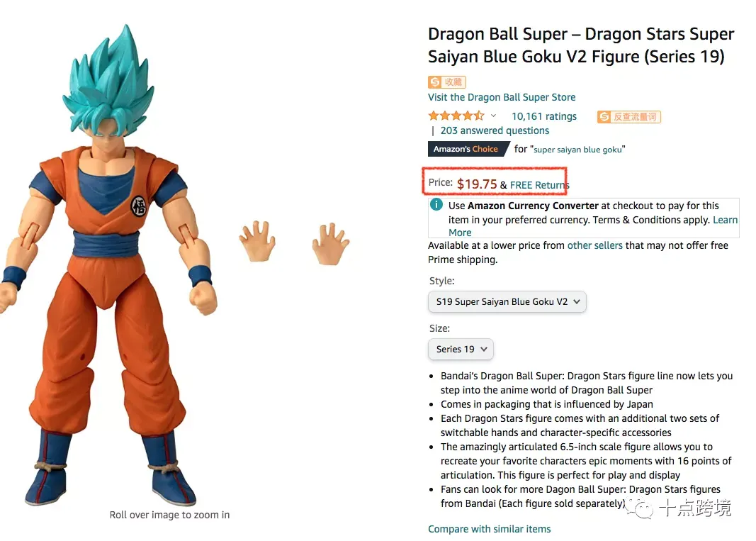This screenshot has width=756, height=541.
Task: Click the 反查流量词 keyword lookup badge
Action: coord(628,117)
